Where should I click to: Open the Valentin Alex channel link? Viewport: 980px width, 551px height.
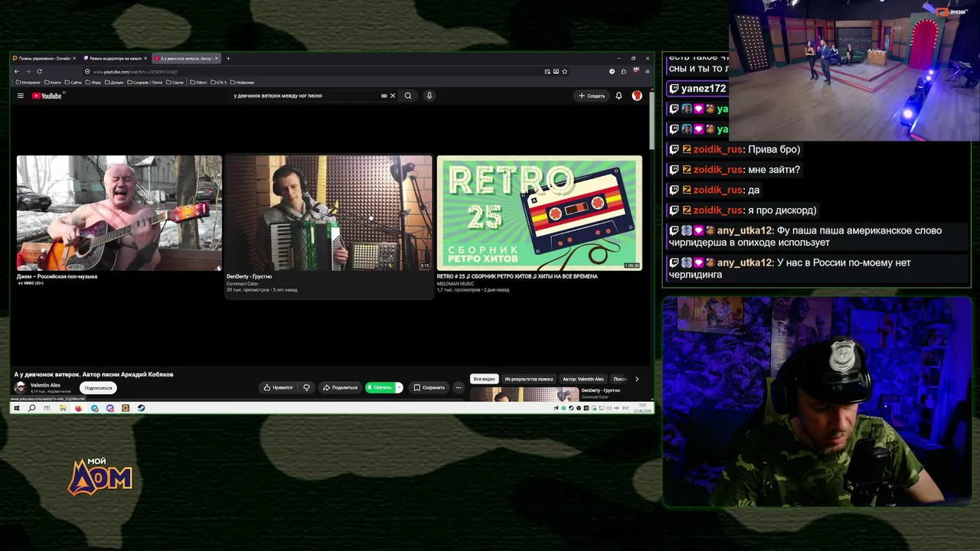tap(45, 385)
